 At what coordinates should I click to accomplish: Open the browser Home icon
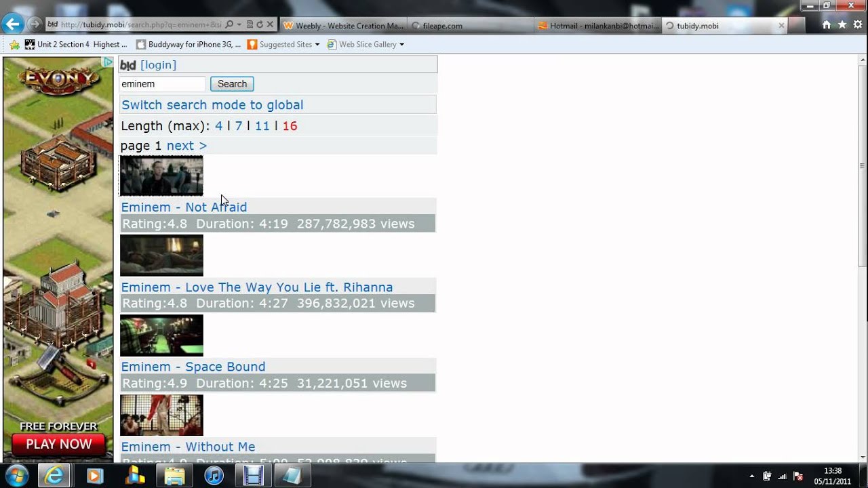(x=826, y=25)
